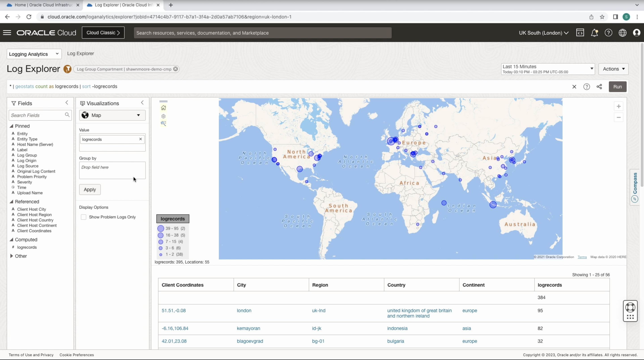Run the geostats query
This screenshot has width=644, height=360.
click(618, 87)
